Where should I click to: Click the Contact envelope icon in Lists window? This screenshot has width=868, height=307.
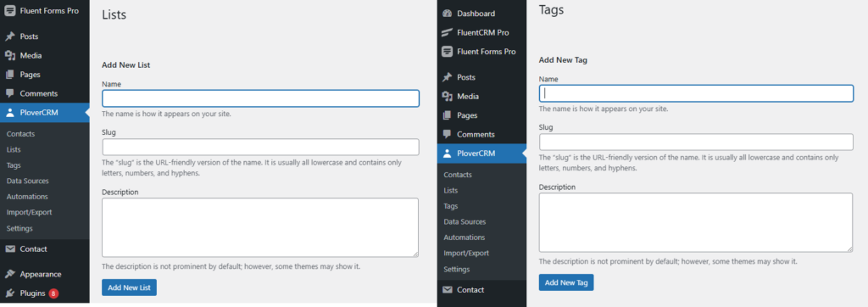click(x=10, y=248)
